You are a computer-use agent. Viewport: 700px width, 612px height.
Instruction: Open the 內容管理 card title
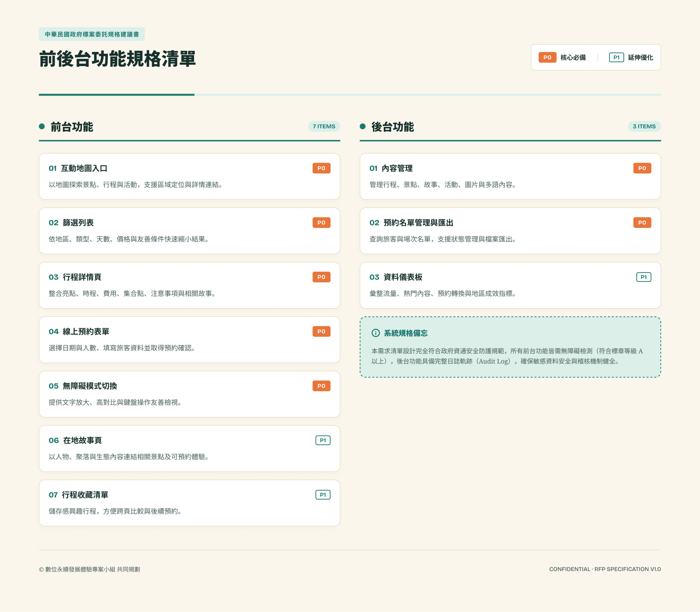tap(397, 168)
